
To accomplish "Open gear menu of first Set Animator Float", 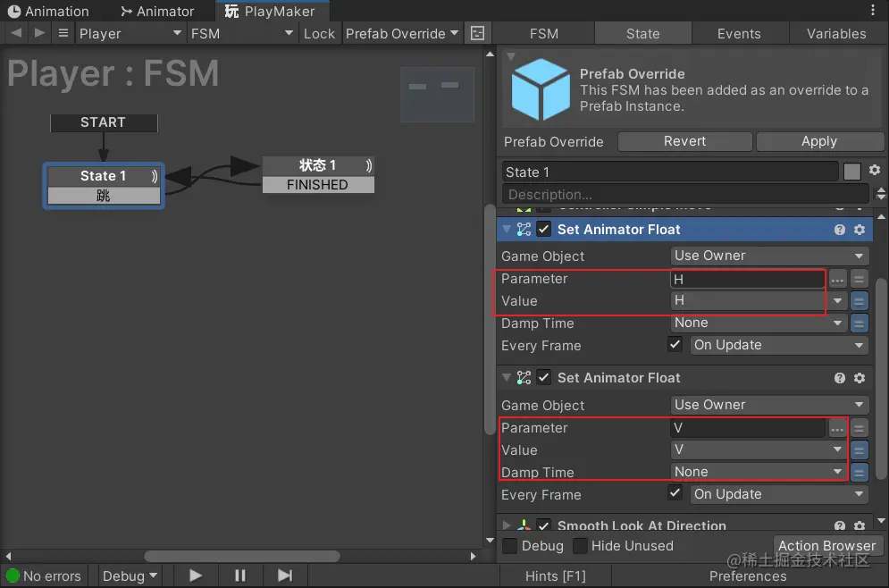I will point(860,230).
